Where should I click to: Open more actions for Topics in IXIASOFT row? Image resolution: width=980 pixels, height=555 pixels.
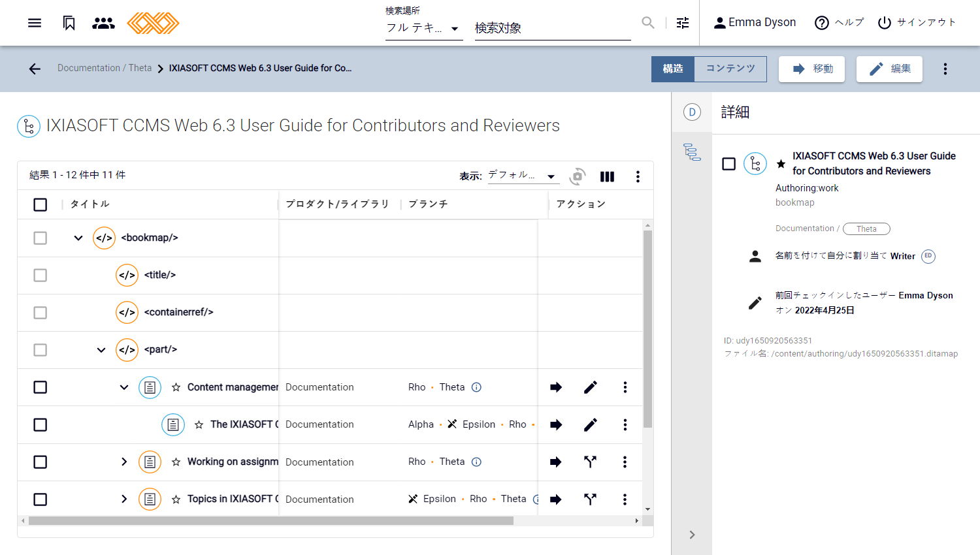pos(625,499)
